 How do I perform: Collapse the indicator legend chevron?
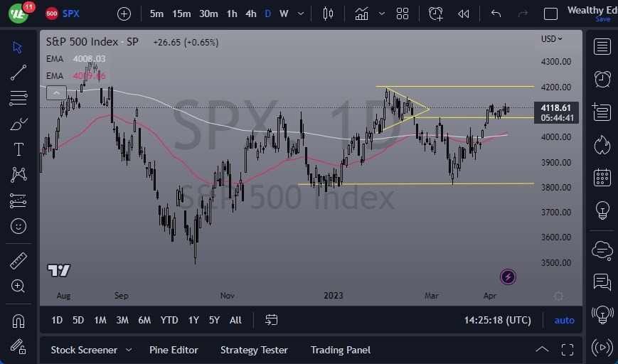coord(56,92)
